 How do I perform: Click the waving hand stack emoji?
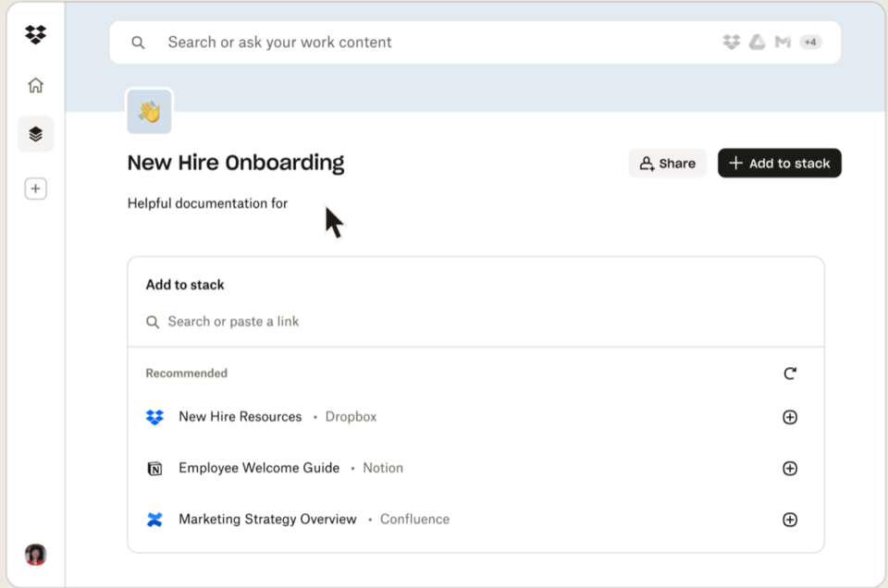coord(149,112)
